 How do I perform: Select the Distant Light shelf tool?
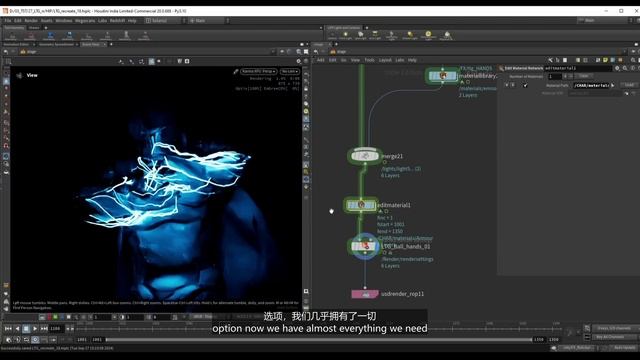point(410,36)
